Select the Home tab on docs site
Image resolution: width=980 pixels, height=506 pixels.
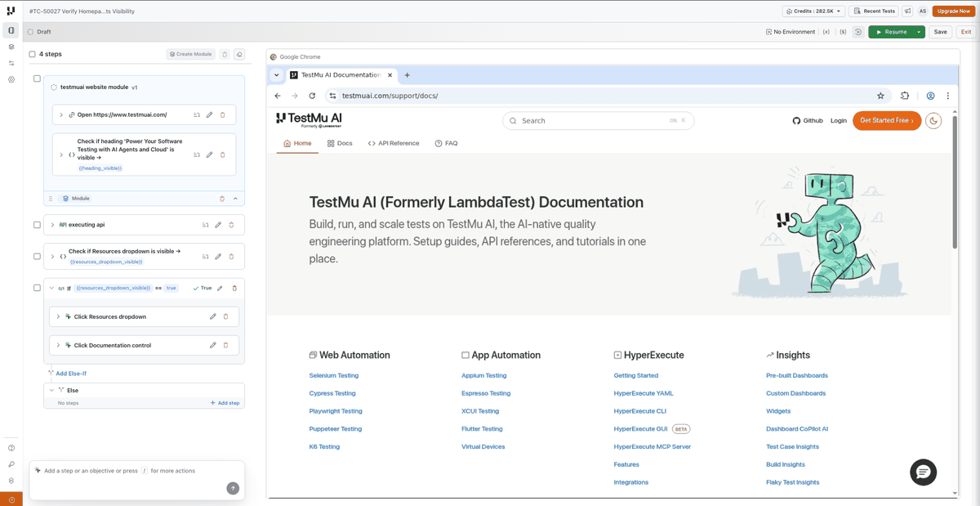click(297, 143)
